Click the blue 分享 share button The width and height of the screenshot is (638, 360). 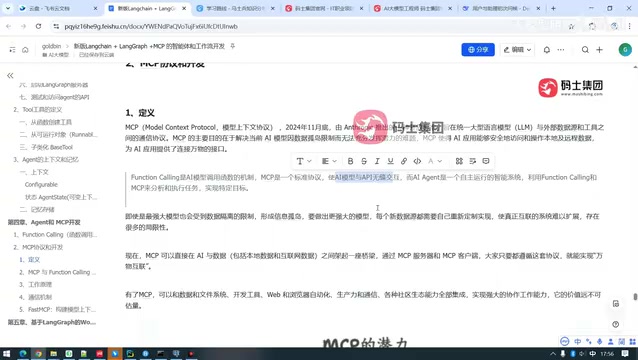(x=478, y=50)
